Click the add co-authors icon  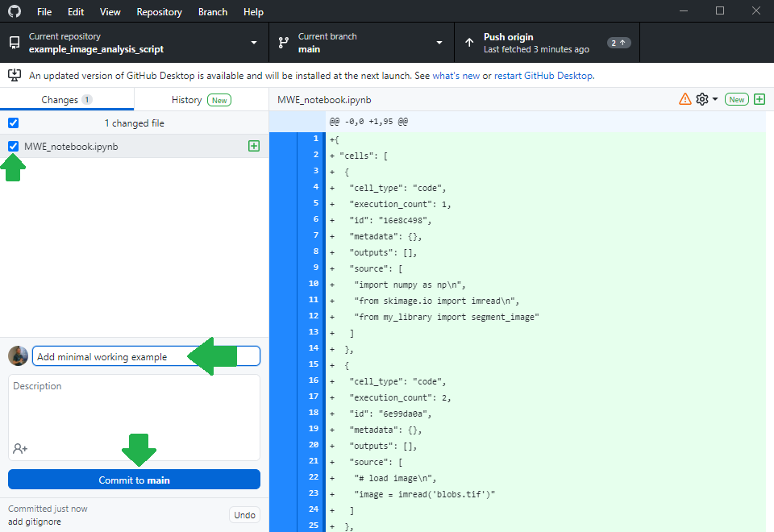click(20, 448)
